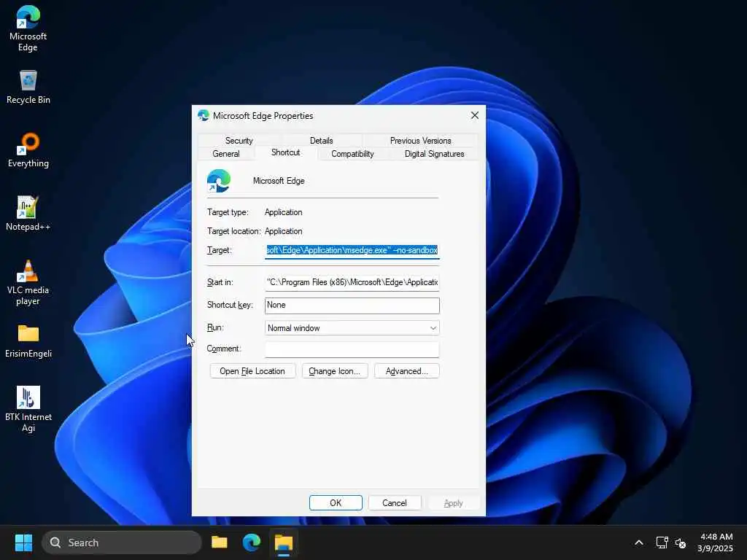Switch to the Details tab

point(321,141)
